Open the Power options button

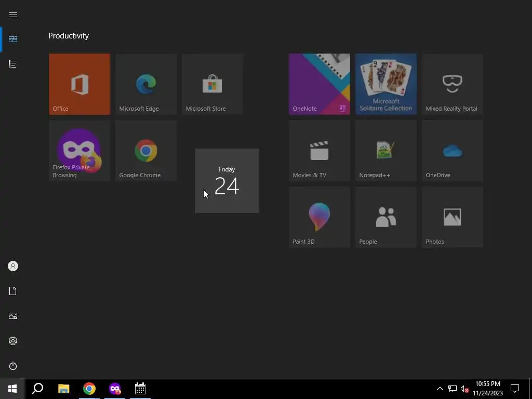[13, 366]
